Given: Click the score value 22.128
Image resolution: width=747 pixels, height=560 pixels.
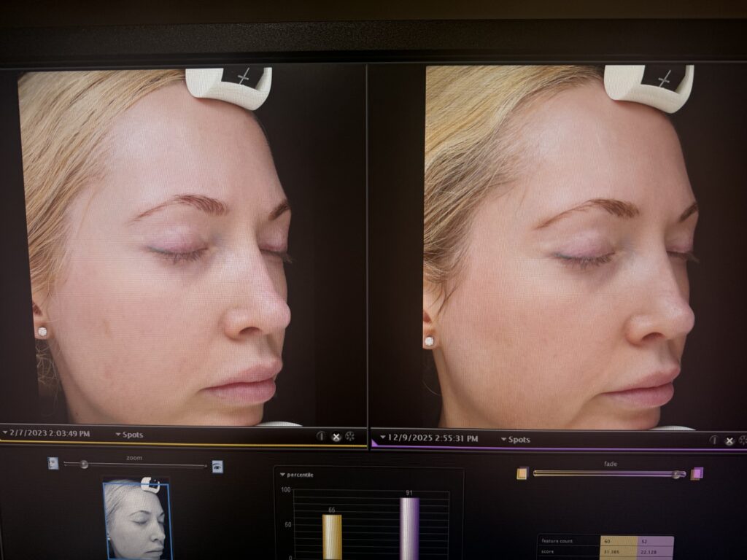Looking at the screenshot, I should pyautogui.click(x=647, y=551).
